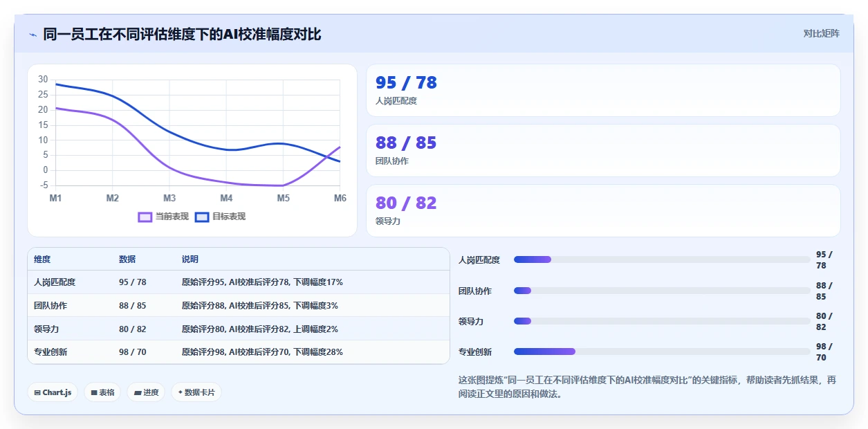Viewport: 868px width, 429px height.
Task: Click the blue line at M1
Action: pos(56,84)
